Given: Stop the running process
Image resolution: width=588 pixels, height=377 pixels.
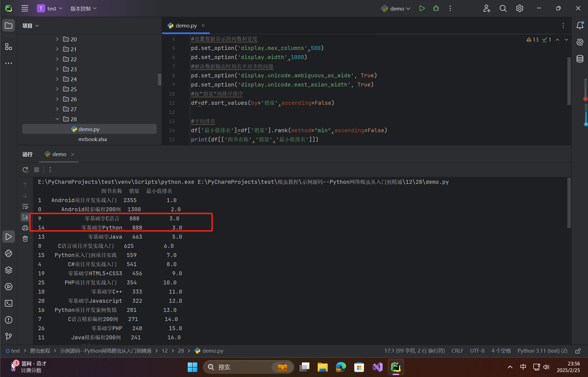Looking at the screenshot, I should pyautogui.click(x=37, y=170).
